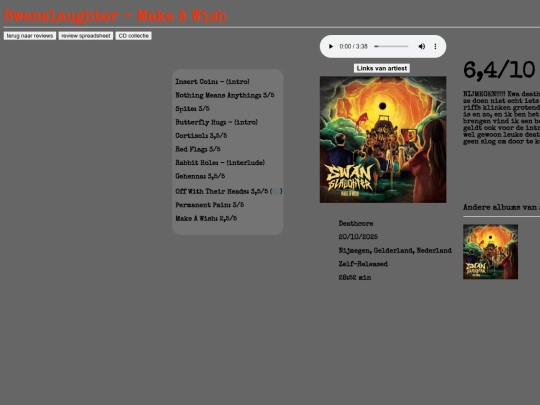The height and width of the screenshot is (405, 540).
Task: Click 'terug naar reviews' button
Action: tap(30, 36)
